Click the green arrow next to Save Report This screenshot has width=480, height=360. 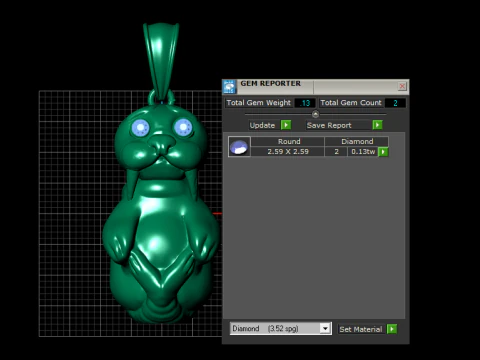tap(377, 125)
